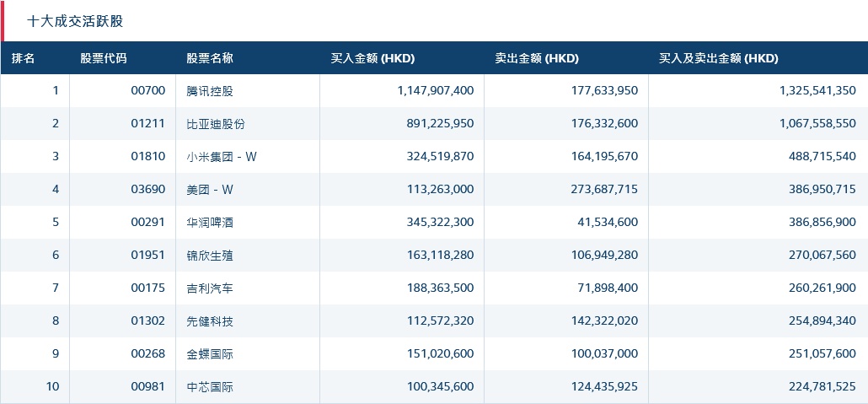Click stock name 锦欣生殖
This screenshot has width=868, height=404.
(210, 256)
